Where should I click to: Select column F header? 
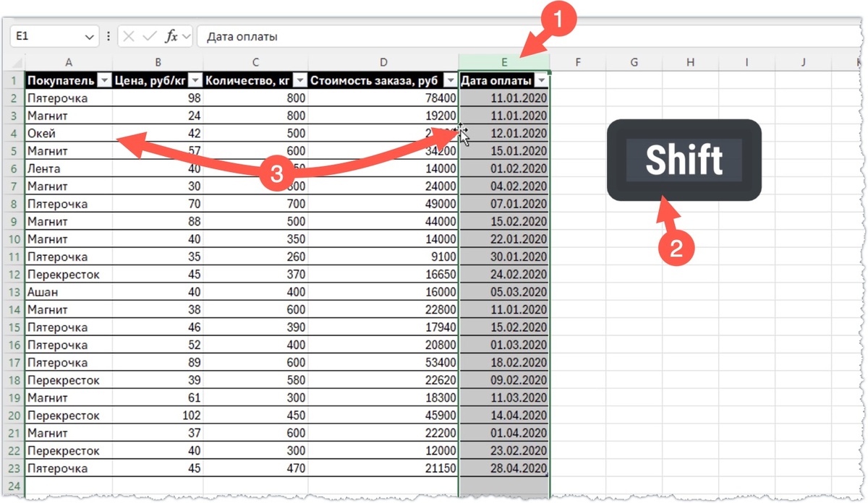click(x=578, y=63)
